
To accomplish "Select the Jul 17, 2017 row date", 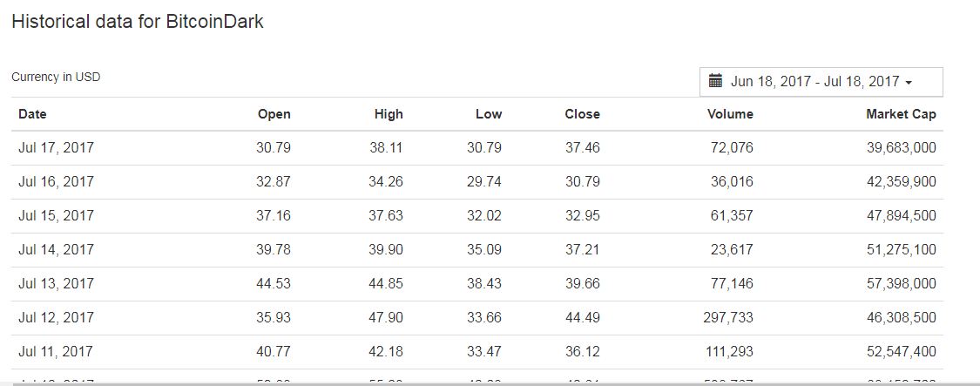I will tap(56, 148).
